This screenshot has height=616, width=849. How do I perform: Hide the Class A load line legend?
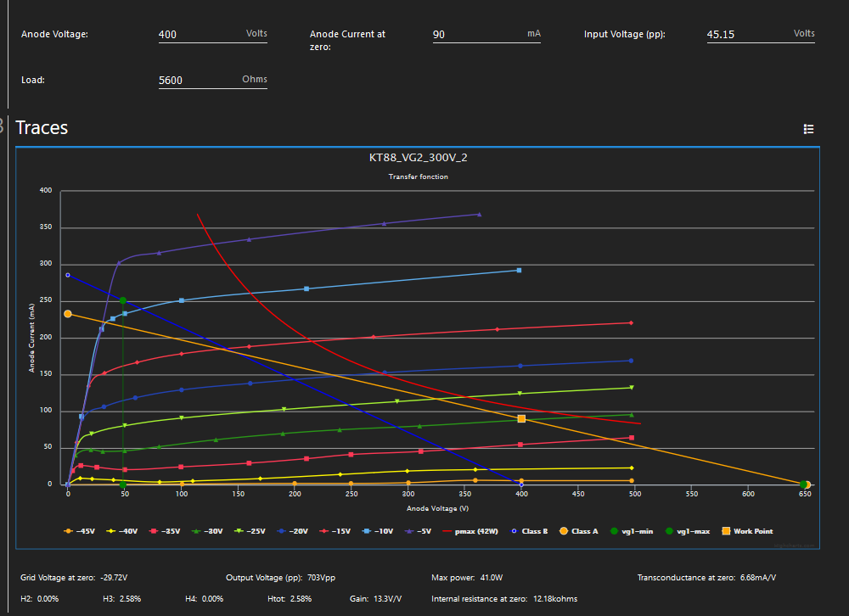pos(580,531)
